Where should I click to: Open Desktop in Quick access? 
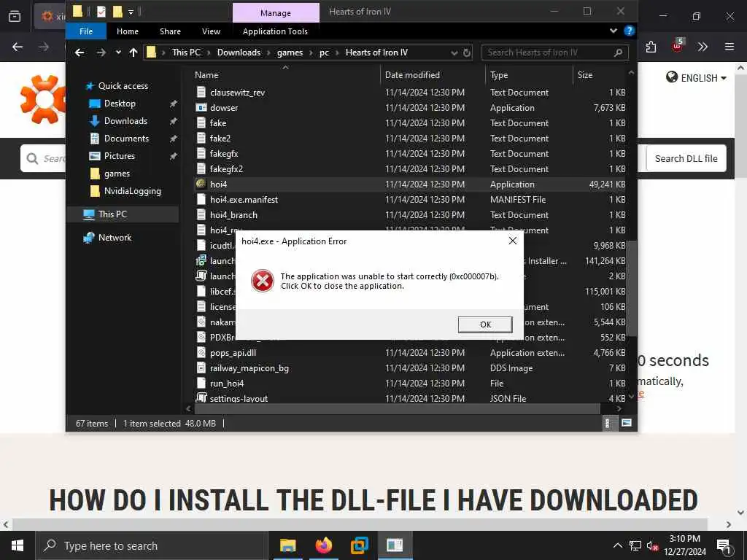pyautogui.click(x=120, y=104)
